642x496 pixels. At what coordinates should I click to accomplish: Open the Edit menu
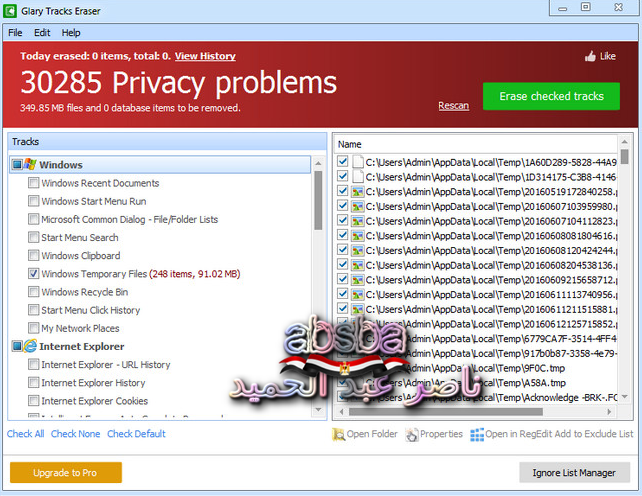[42, 33]
